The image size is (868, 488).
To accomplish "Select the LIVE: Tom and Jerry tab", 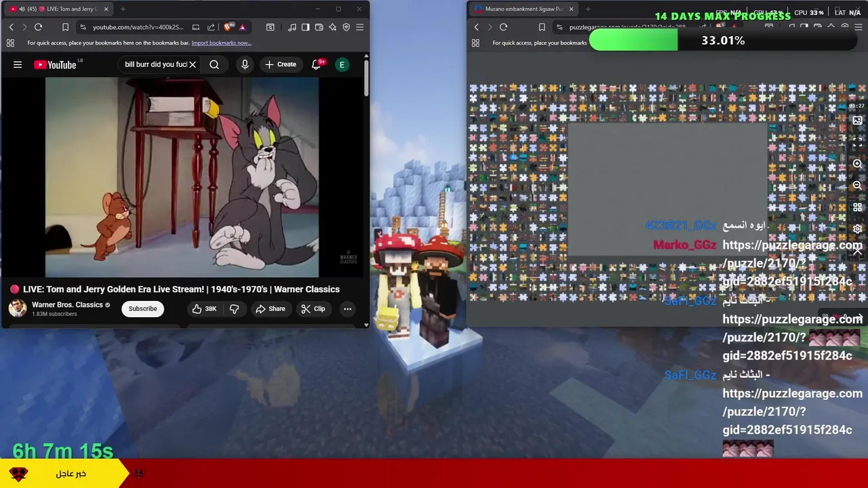I will 58,9.
